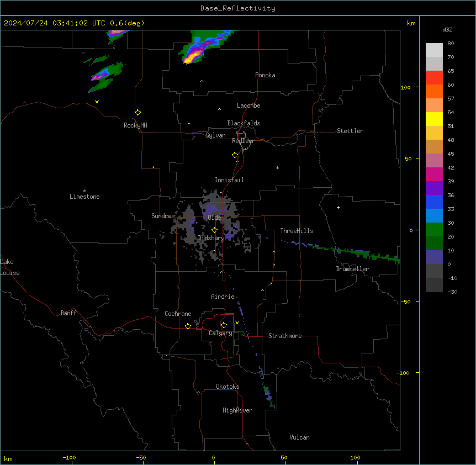The width and height of the screenshot is (476, 465).
Task: Click the Cochrane city label
Action: (x=178, y=314)
